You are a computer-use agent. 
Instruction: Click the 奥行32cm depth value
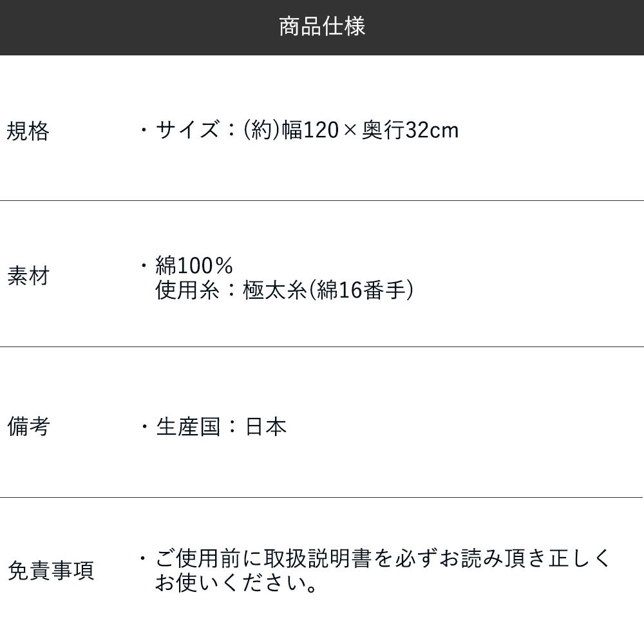point(410,131)
